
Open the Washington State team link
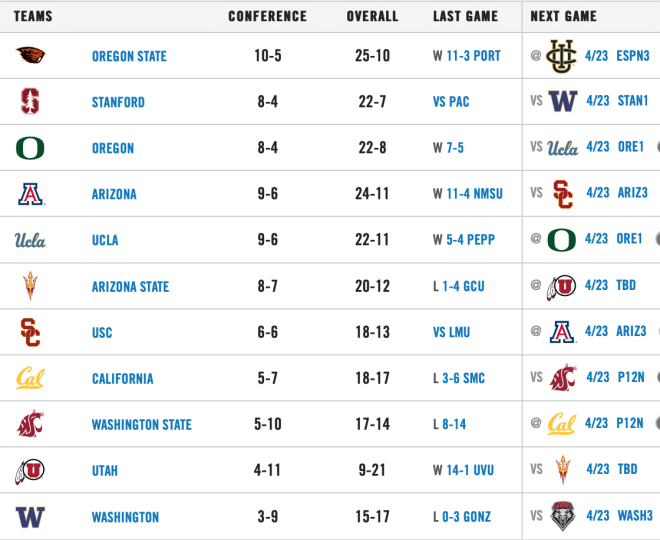[142, 425]
